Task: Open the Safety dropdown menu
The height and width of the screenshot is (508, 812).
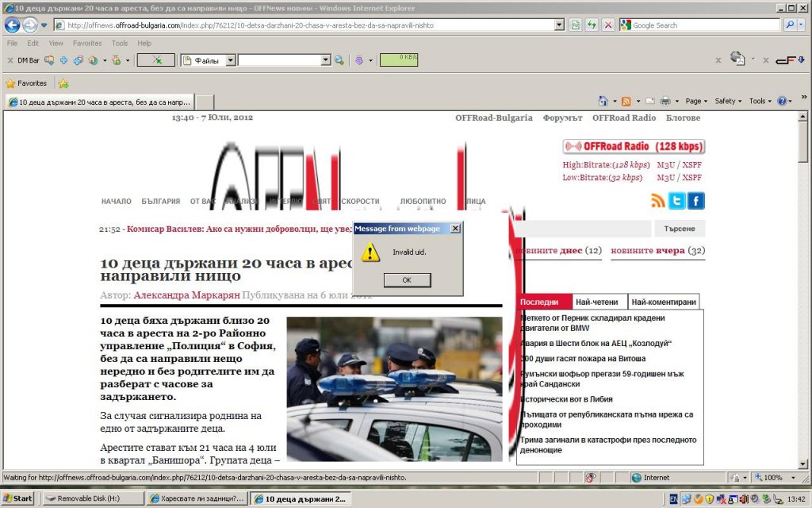Action: tap(728, 101)
